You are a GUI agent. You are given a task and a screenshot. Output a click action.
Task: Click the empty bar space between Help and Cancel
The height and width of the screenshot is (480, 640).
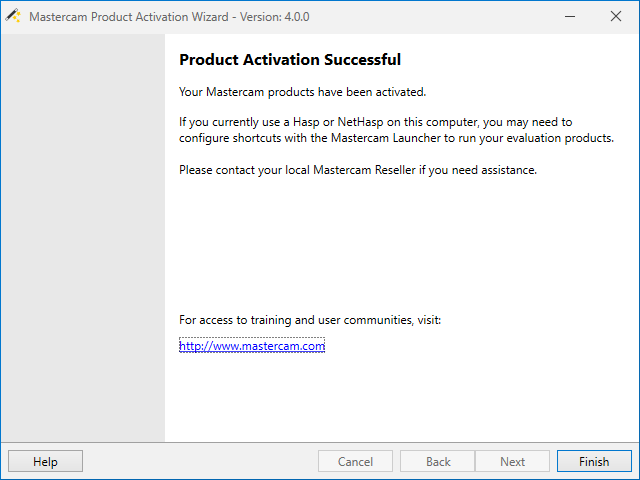(200, 462)
